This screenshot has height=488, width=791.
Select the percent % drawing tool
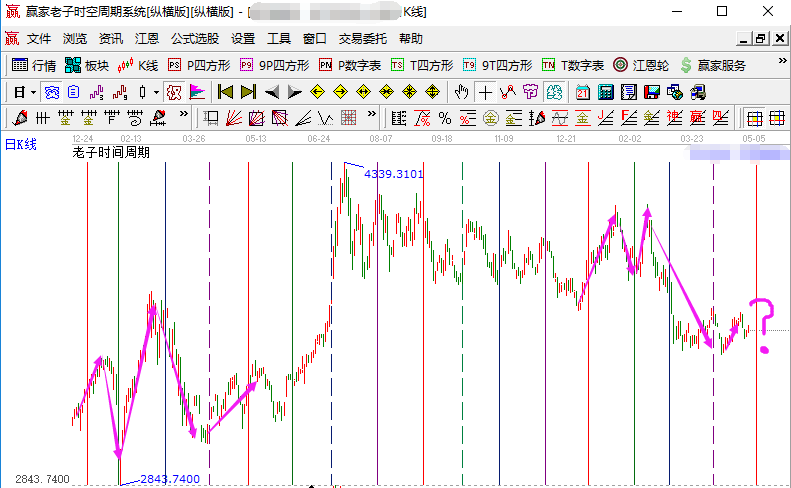pyautogui.click(x=444, y=118)
